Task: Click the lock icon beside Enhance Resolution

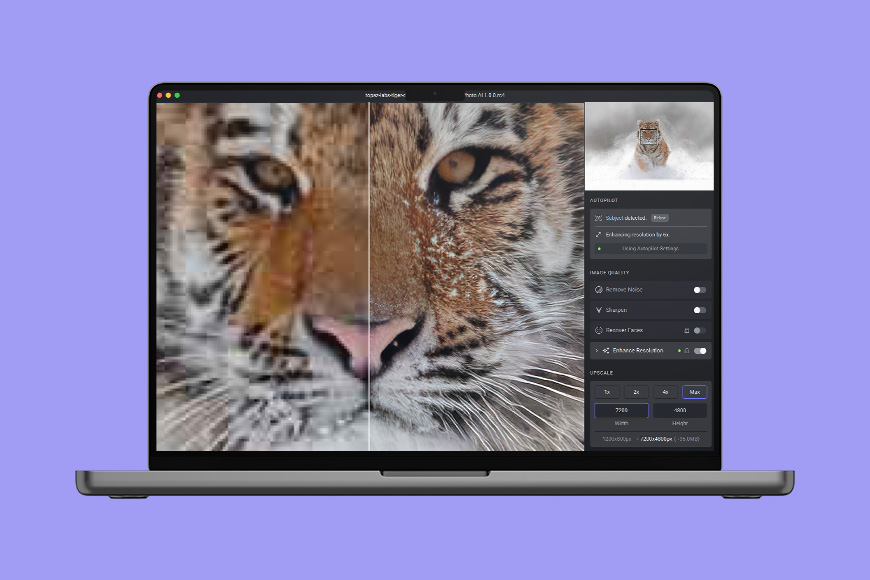Action: 687,351
